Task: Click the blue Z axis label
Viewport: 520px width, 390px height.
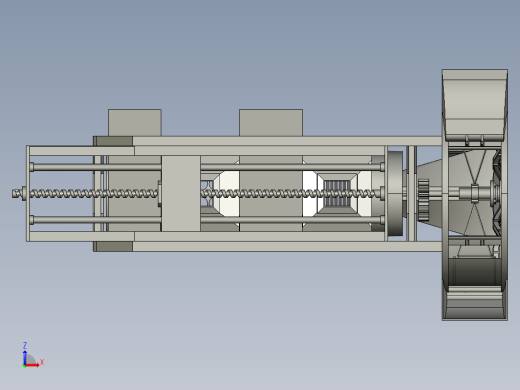Action: (25, 345)
